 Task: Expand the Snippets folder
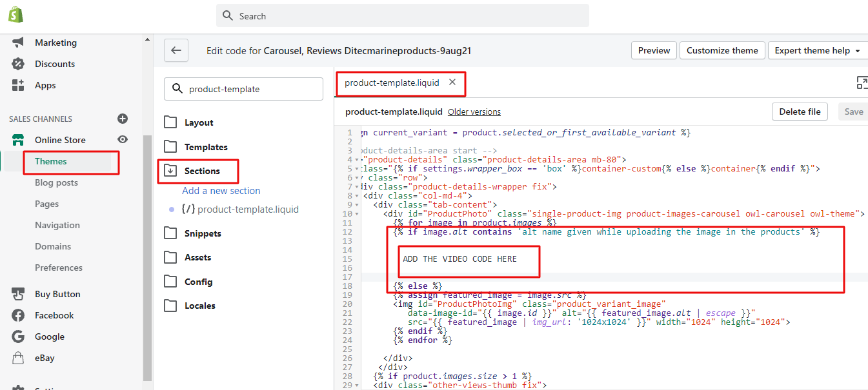[x=170, y=233]
